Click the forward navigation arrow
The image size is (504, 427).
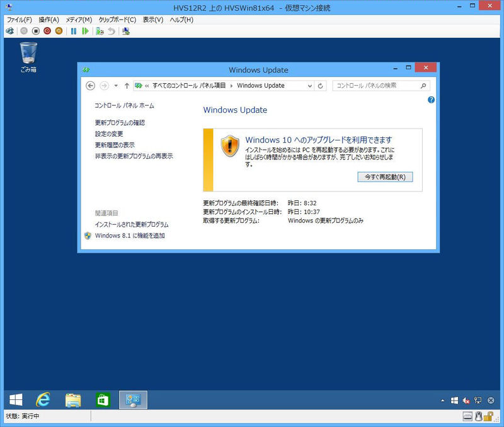click(x=104, y=86)
